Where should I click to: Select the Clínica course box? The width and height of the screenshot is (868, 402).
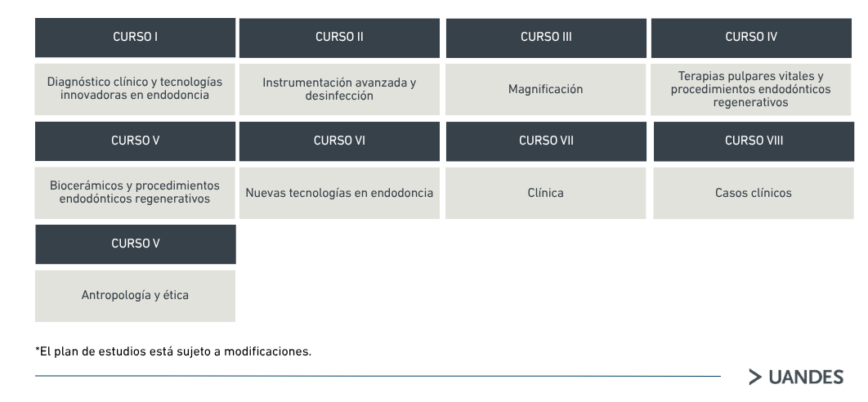[x=546, y=193]
